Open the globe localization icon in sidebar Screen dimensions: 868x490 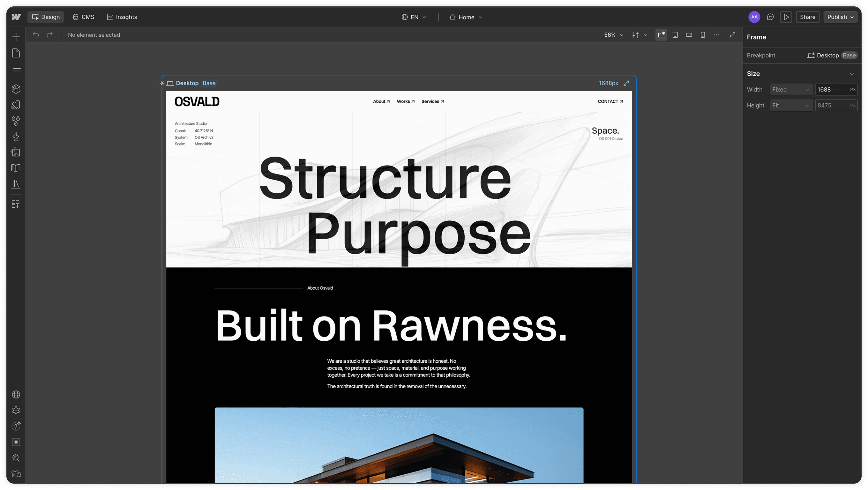(16, 394)
